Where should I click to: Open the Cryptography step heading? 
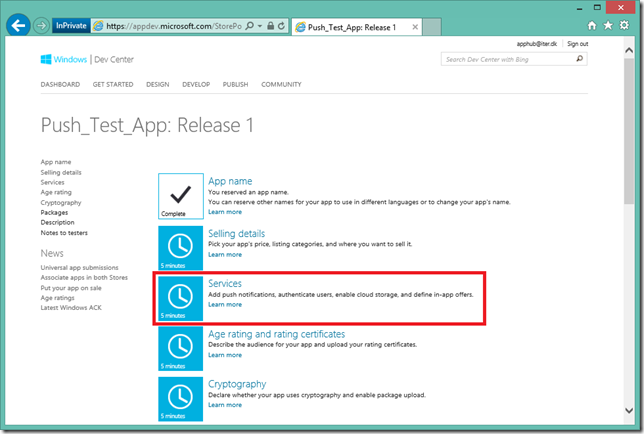tap(237, 384)
